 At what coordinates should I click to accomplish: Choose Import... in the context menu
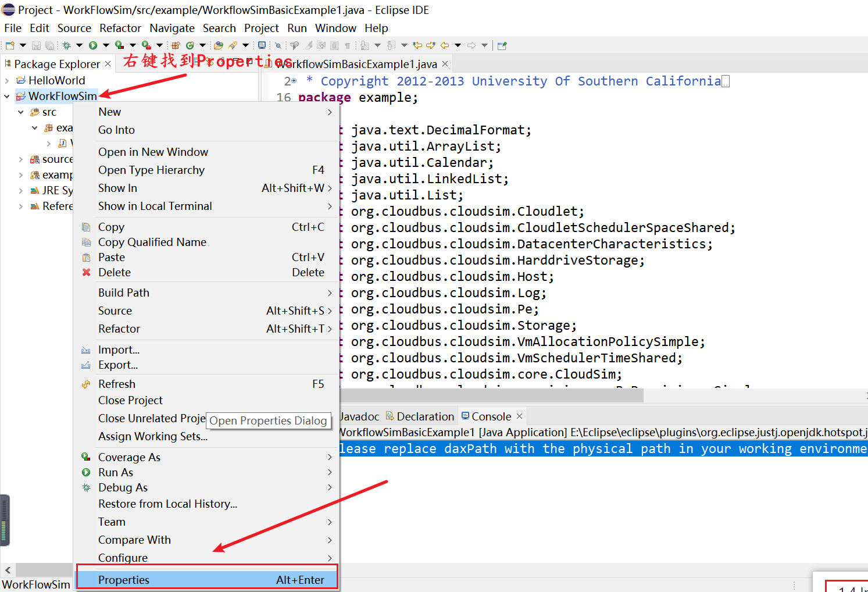tap(207, 350)
